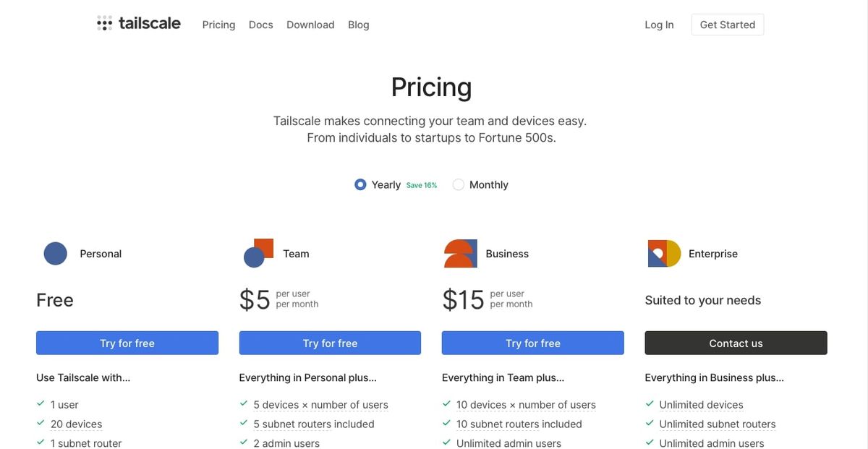The image size is (868, 449).
Task: Click the "Save 16%" badge
Action: (x=421, y=184)
